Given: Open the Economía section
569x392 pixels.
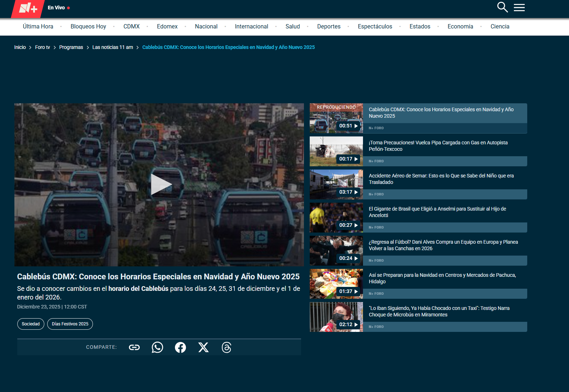Looking at the screenshot, I should [x=460, y=27].
